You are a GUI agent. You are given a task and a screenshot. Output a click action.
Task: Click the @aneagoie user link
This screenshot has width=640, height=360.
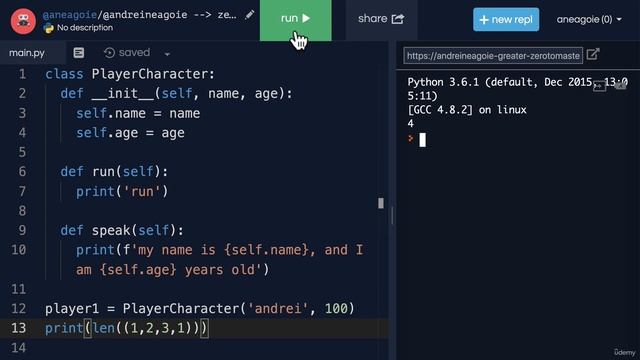[x=70, y=15]
